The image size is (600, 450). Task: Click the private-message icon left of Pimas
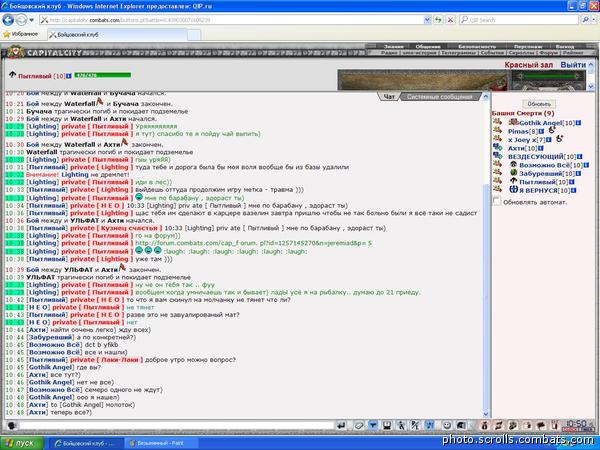point(497,130)
